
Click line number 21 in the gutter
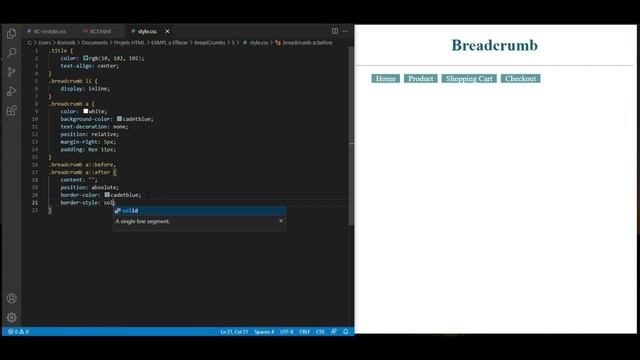35,203
